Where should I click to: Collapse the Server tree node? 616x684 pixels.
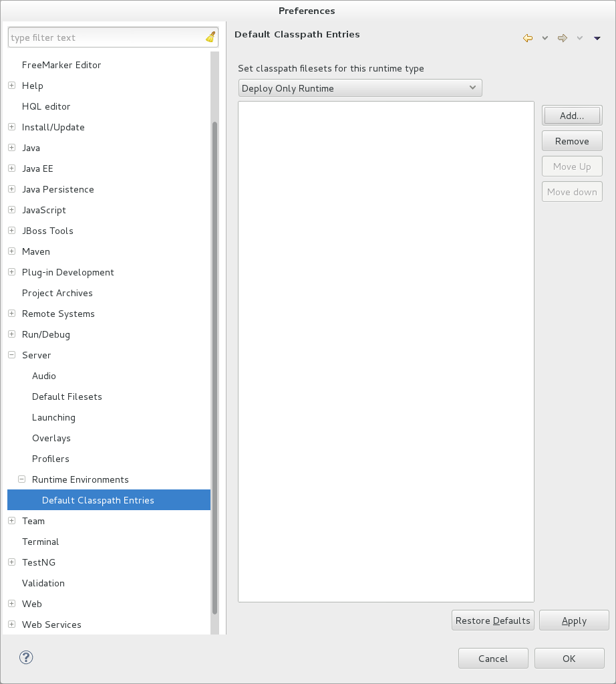coord(11,354)
